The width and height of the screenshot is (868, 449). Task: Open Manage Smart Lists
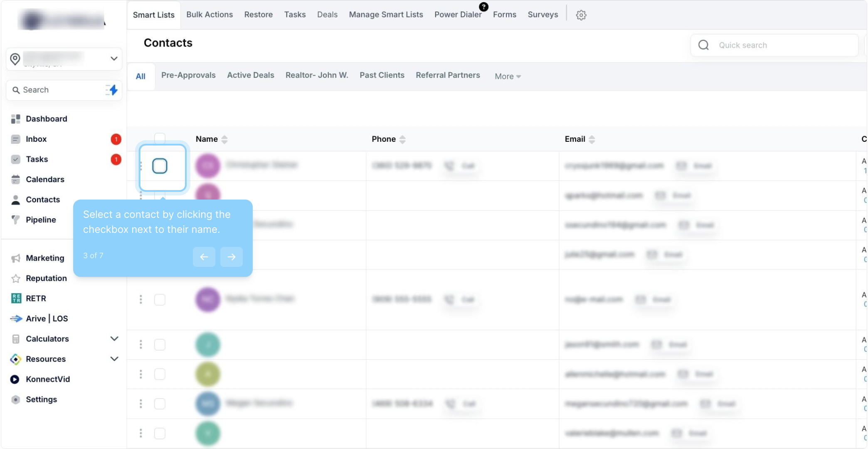386,15
